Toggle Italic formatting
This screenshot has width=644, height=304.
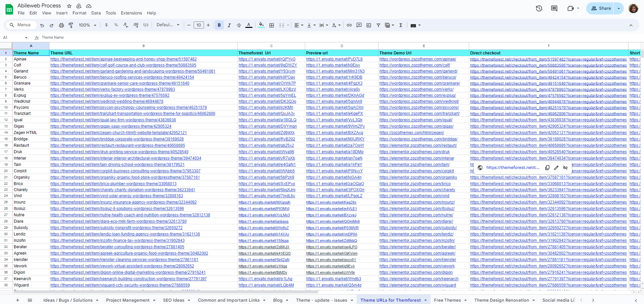[229, 25]
